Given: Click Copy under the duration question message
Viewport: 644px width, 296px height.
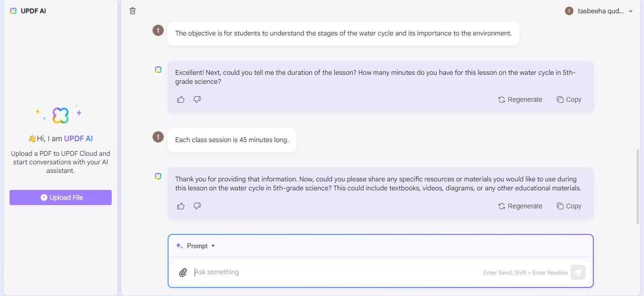Looking at the screenshot, I should [x=569, y=99].
